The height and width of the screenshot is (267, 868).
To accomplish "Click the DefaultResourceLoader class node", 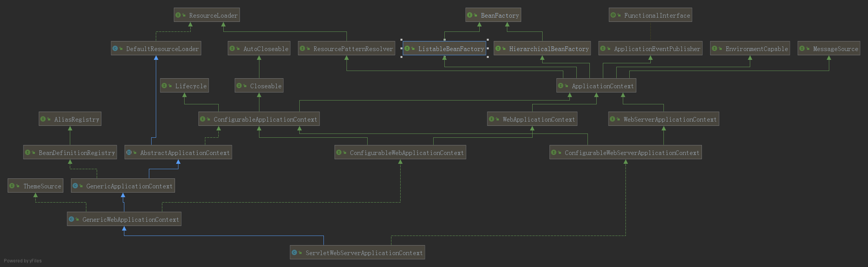I will pos(156,48).
